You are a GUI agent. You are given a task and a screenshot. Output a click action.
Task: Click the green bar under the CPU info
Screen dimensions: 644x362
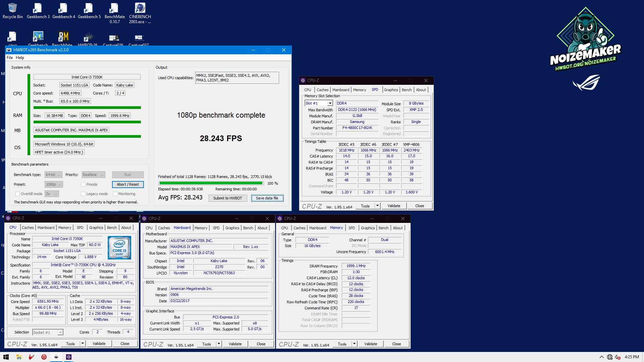[x=87, y=108]
